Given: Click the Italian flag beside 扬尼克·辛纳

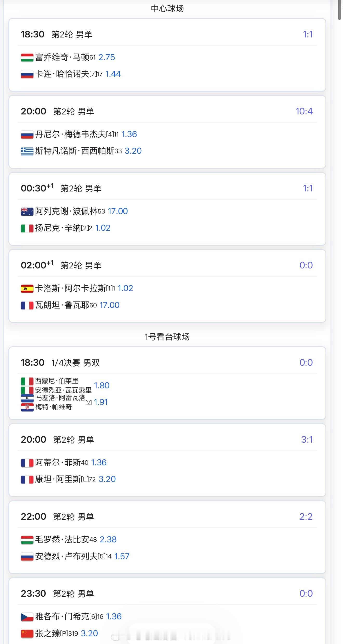Looking at the screenshot, I should point(27,228).
